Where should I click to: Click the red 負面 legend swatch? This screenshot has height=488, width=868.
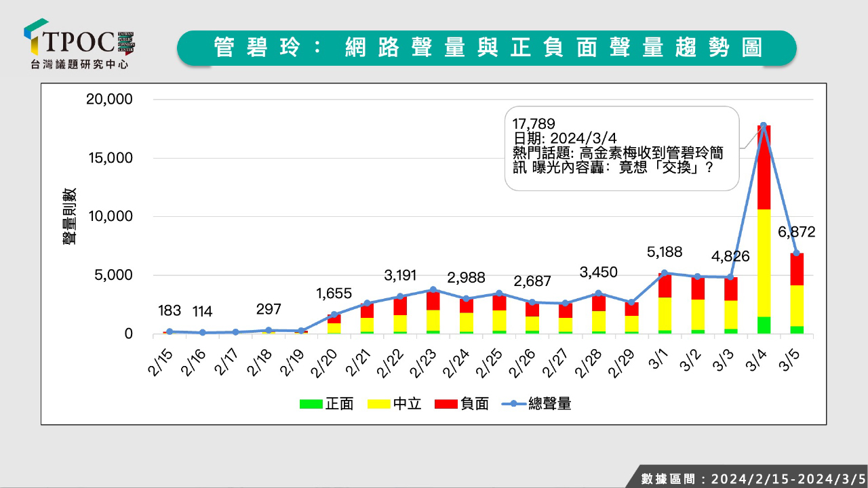tap(446, 404)
